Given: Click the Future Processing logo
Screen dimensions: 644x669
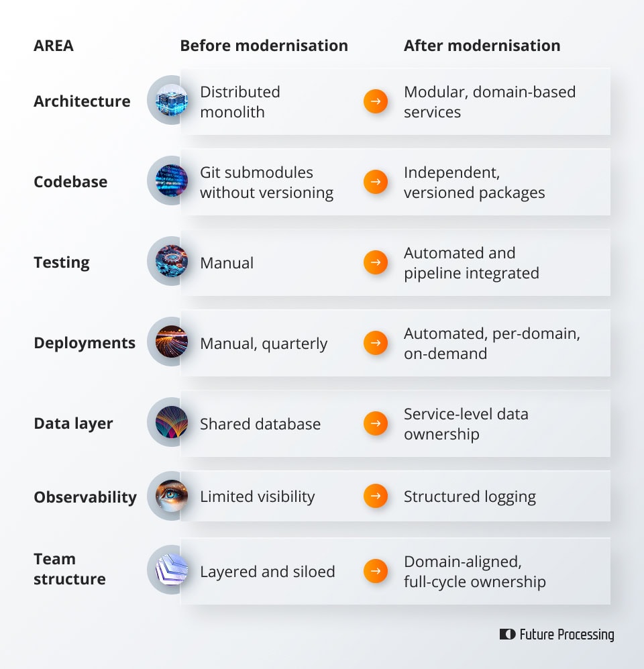Looking at the screenshot, I should tap(557, 634).
